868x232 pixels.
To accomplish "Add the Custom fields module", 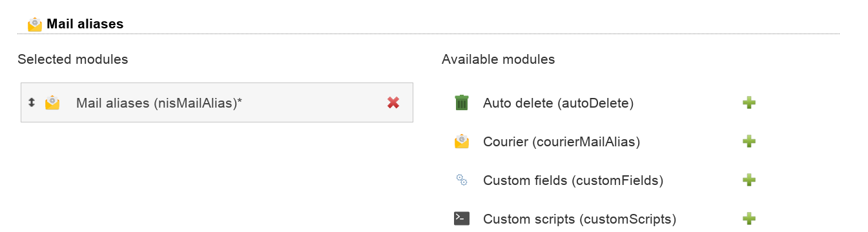I will [x=749, y=180].
